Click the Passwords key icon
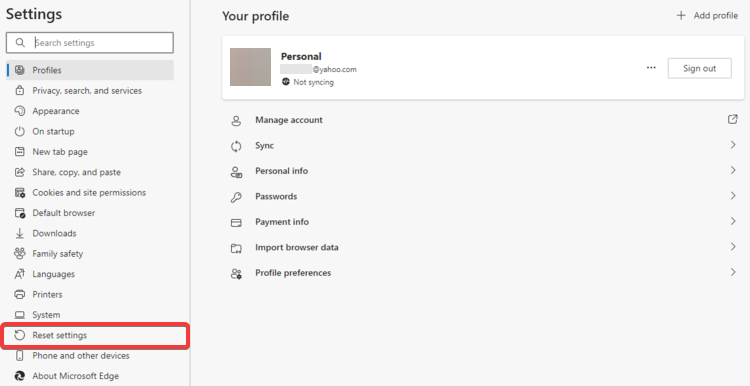The height and width of the screenshot is (386, 750). [x=236, y=197]
